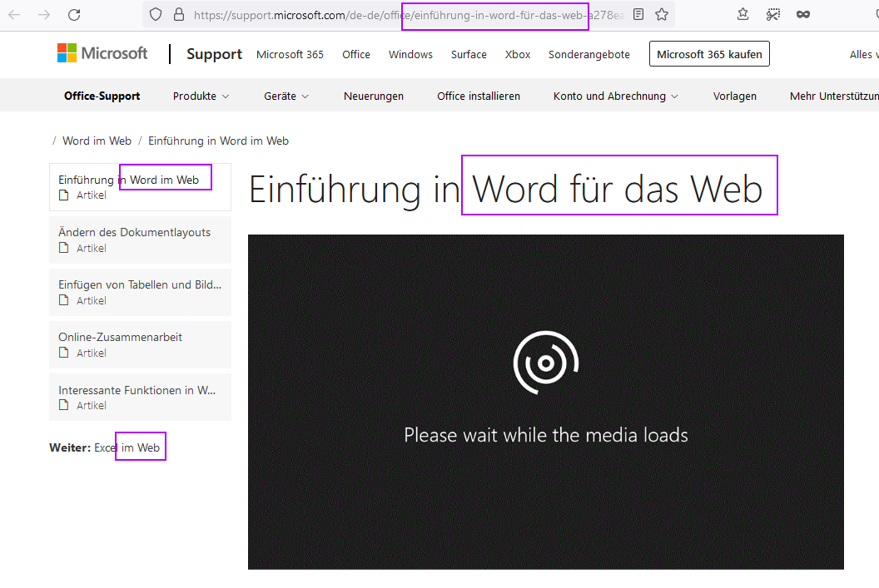
Task: Open the Online-Zusammenarbeit article
Action: 140,344
